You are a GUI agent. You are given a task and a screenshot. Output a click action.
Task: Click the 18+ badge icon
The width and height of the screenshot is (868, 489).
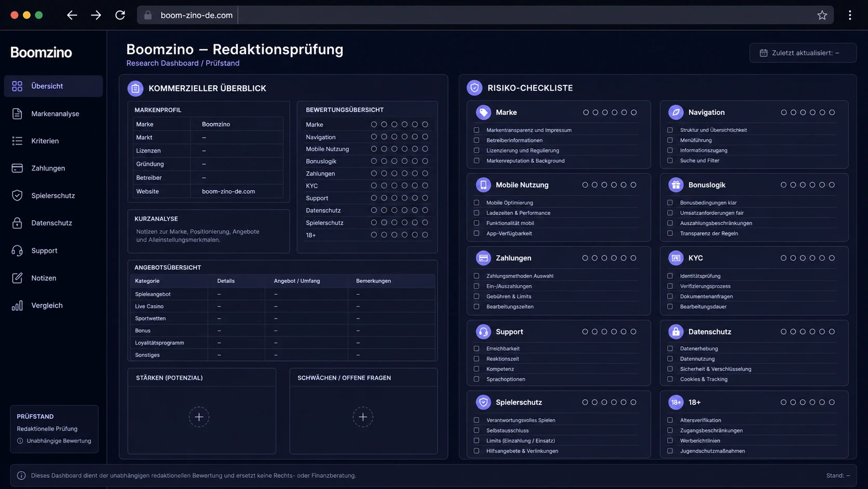(x=676, y=402)
